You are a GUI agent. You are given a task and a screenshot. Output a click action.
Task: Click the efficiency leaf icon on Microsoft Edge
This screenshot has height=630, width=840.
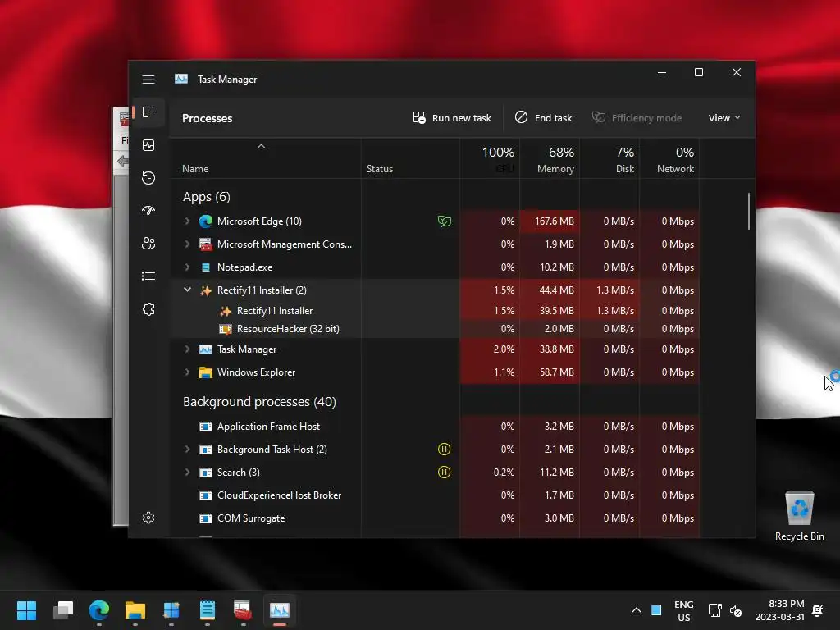[x=444, y=221]
